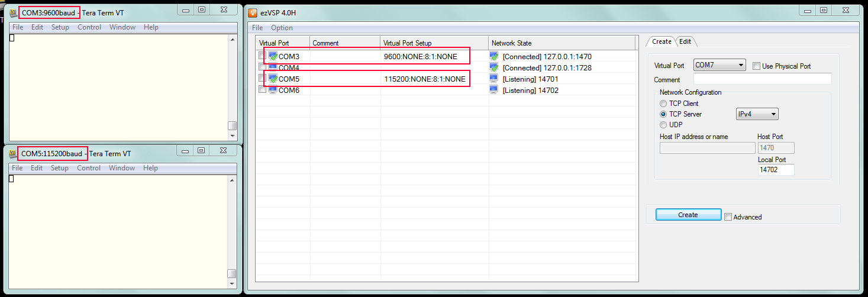Viewport: 868px width, 297px height.
Task: Tick the COM3 row checkbox
Action: pyautogui.click(x=262, y=56)
